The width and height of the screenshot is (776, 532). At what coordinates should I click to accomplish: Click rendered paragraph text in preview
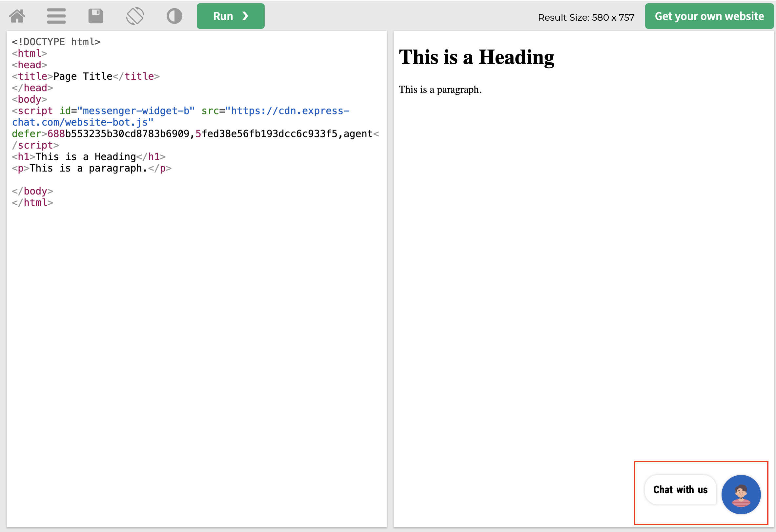(440, 90)
